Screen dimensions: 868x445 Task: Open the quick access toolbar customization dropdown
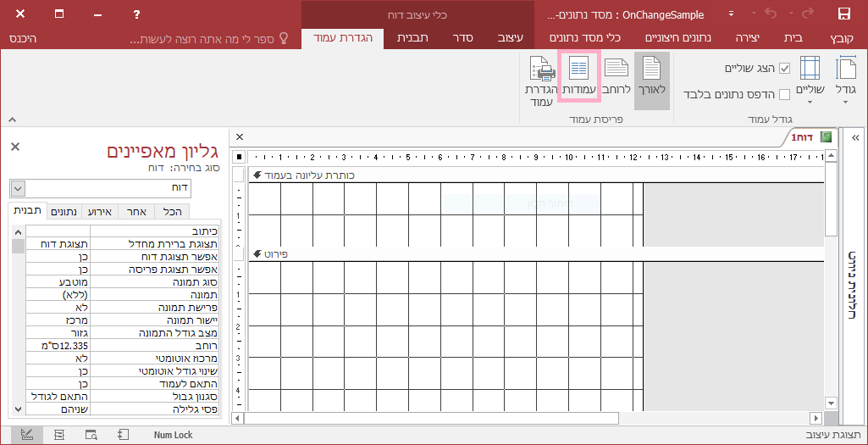(732, 14)
